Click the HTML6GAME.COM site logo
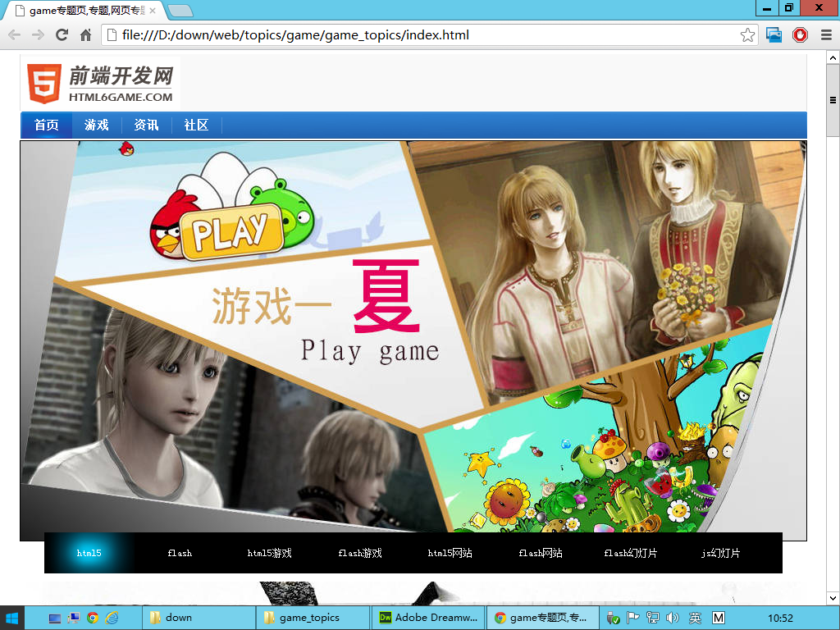Image resolution: width=840 pixels, height=630 pixels. point(100,84)
